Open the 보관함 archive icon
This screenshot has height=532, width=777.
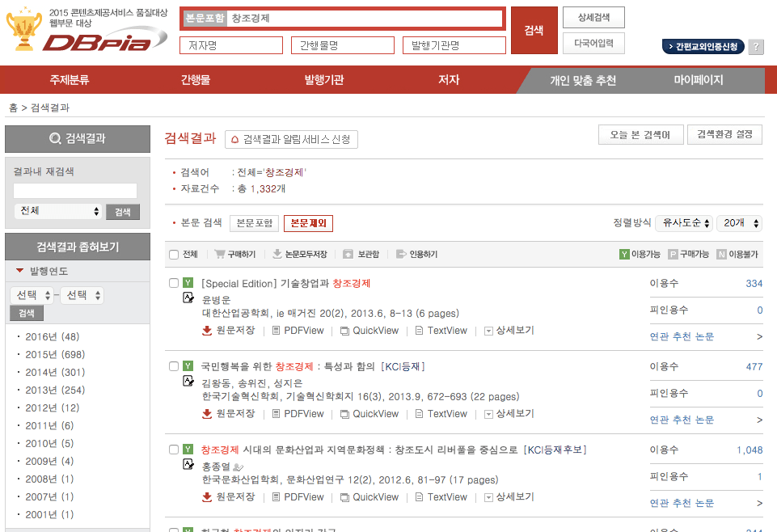click(x=348, y=254)
